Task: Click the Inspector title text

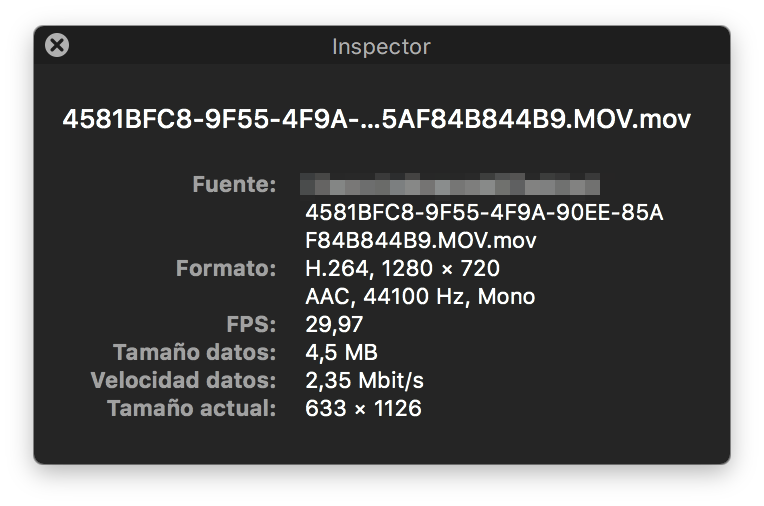Action: (381, 47)
